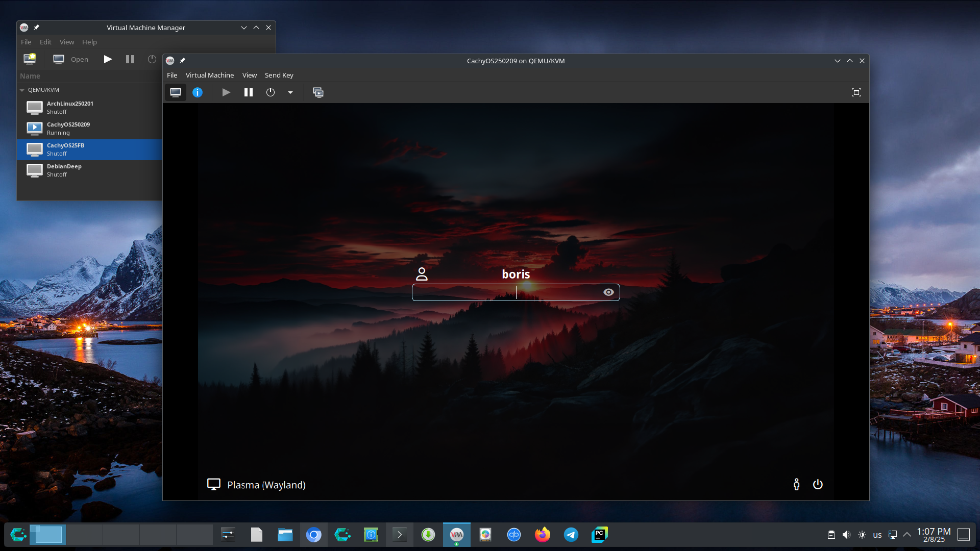
Task: Open the snapshots manager icon
Action: coord(318,92)
